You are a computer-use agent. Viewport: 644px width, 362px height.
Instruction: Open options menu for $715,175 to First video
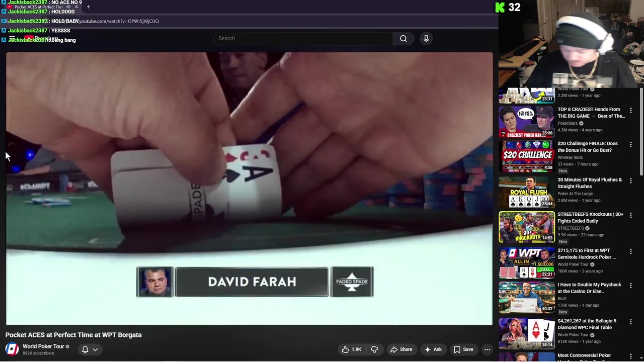pyautogui.click(x=631, y=251)
